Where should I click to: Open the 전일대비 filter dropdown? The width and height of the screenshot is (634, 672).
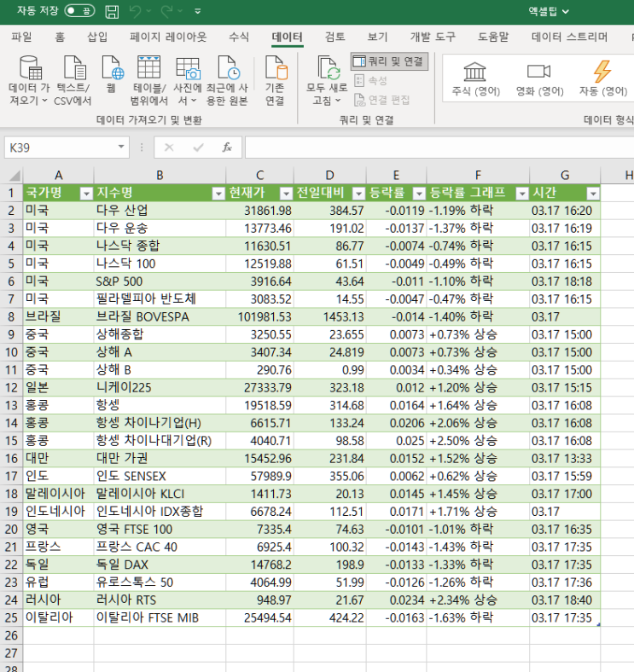point(358,194)
